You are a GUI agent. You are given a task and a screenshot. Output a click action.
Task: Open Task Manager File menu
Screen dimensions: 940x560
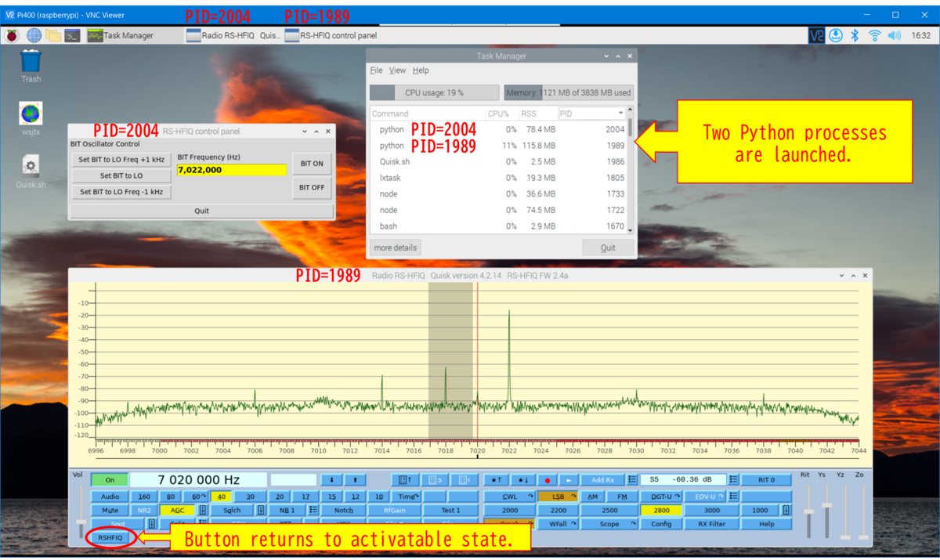[376, 70]
